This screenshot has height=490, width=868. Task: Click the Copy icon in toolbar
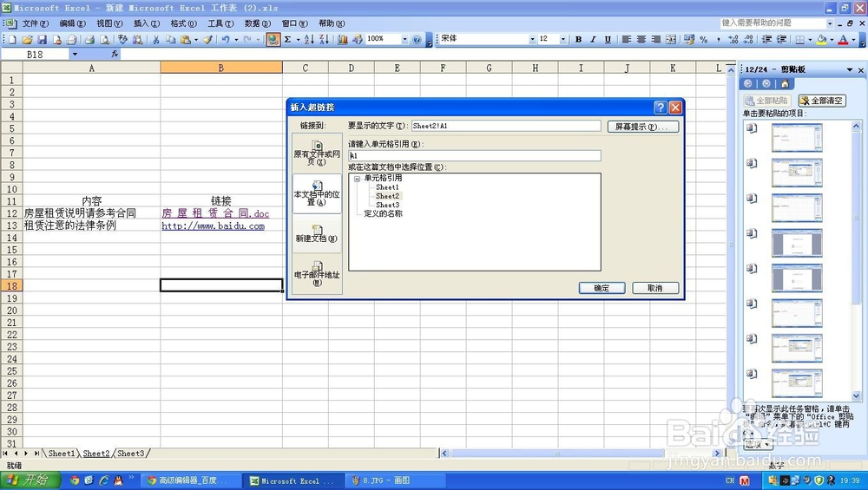(x=170, y=39)
